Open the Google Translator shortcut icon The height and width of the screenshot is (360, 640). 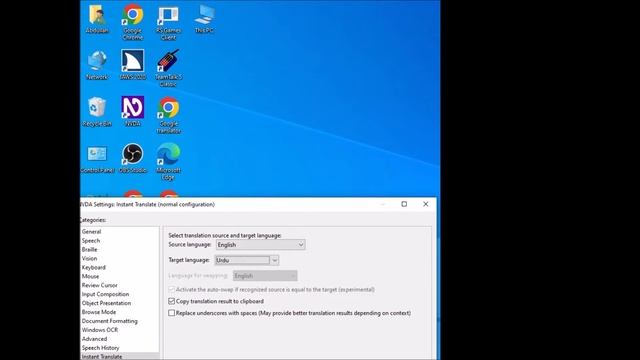tap(169, 115)
